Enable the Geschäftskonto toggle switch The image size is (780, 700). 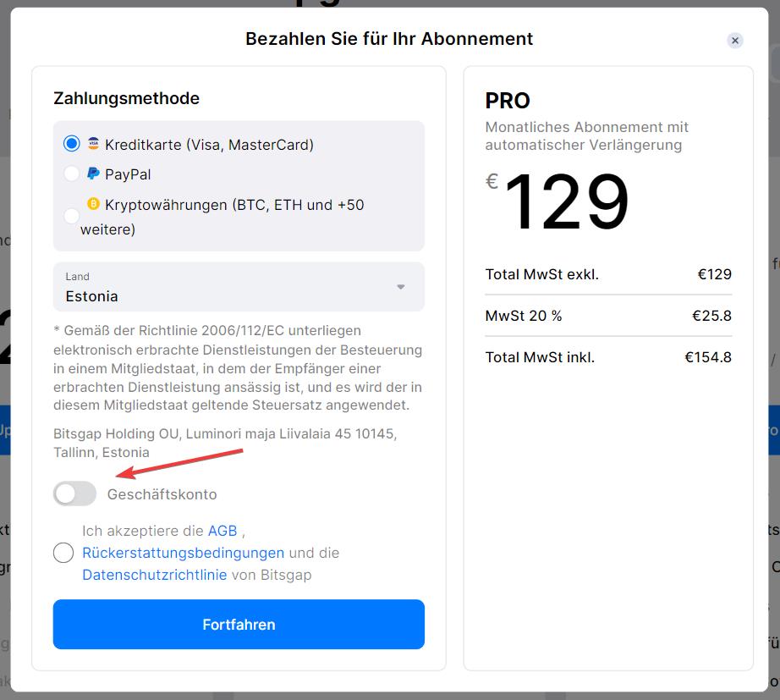74,494
